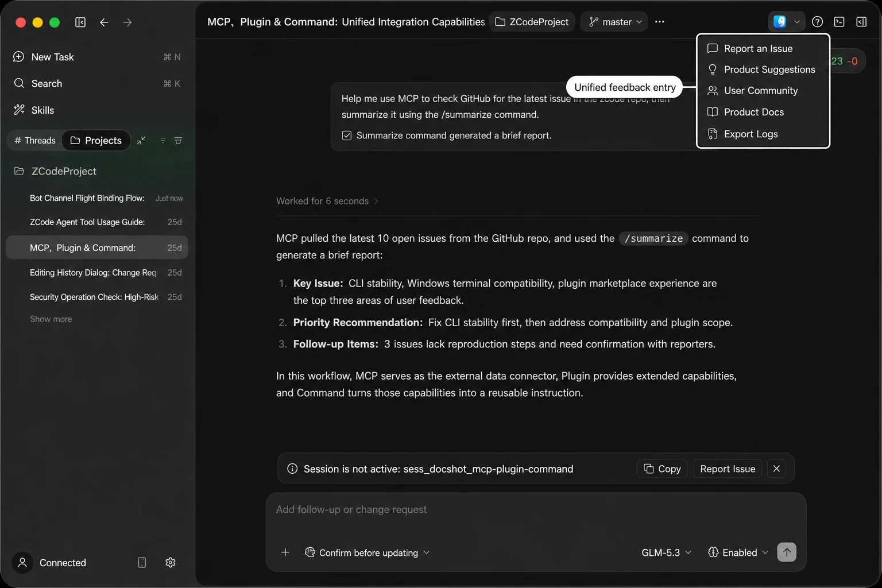Switch to the Threads tab
The height and width of the screenshot is (588, 882).
(x=35, y=141)
